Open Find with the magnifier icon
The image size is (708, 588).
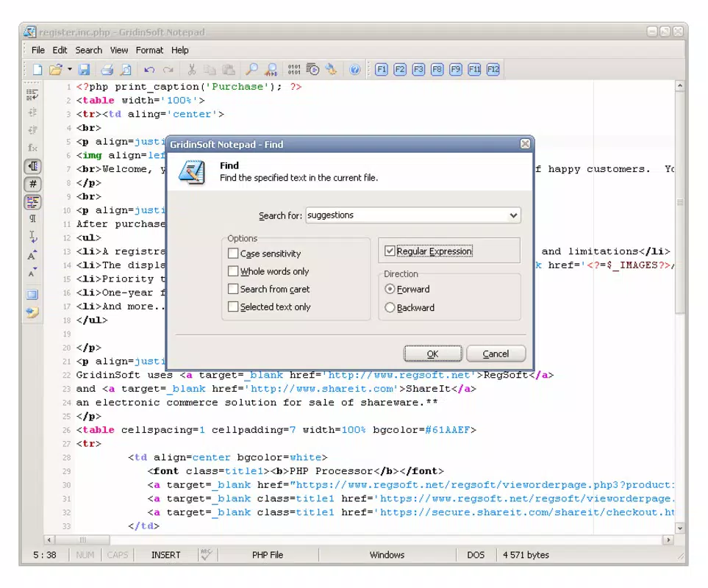[x=251, y=69]
